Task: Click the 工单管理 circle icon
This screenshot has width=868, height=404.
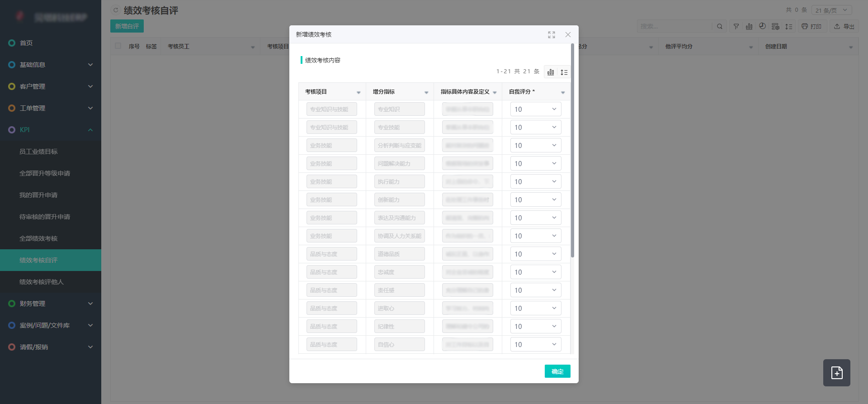Action: tap(12, 108)
